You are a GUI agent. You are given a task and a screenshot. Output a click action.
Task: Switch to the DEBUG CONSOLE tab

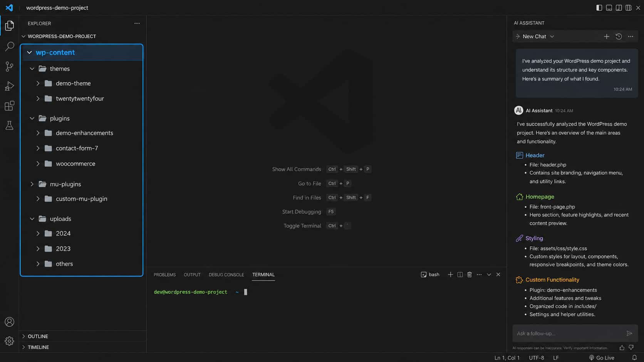click(x=226, y=275)
